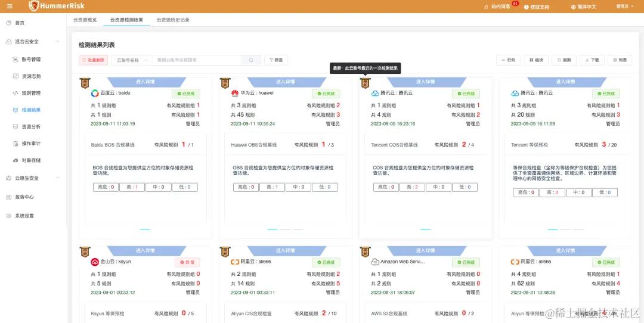Click the 列表 view button
The image size is (644, 323).
pos(620,60)
